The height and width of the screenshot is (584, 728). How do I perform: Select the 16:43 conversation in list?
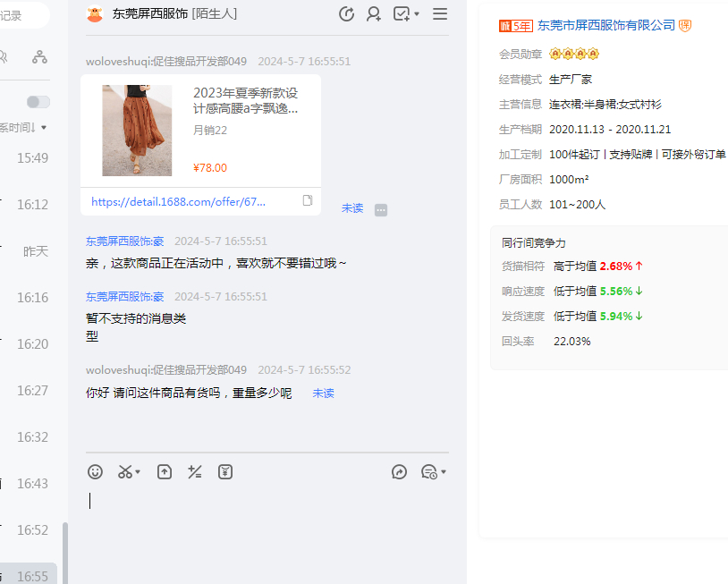(32, 483)
